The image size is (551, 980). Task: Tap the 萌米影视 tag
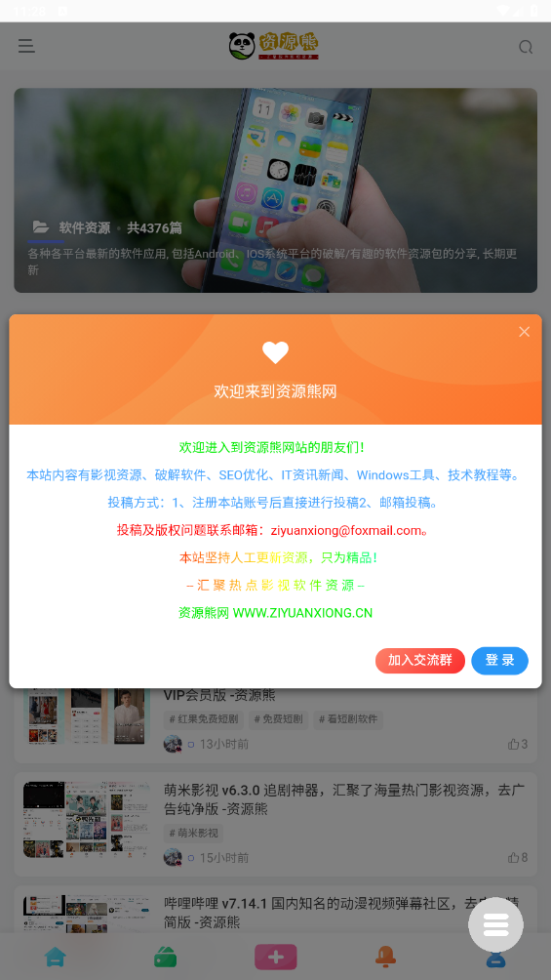point(193,834)
